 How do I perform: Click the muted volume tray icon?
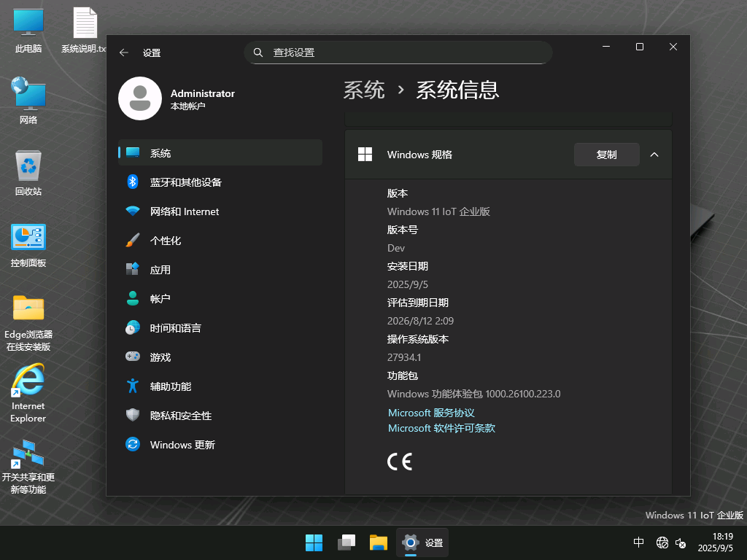point(681,542)
